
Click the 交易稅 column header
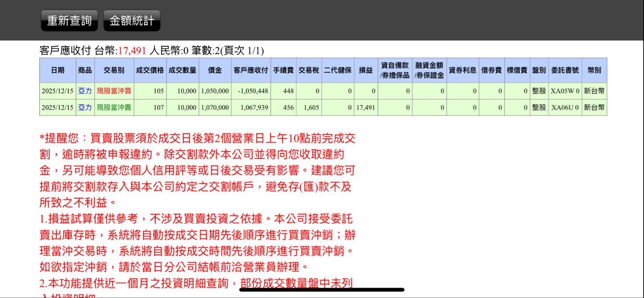point(309,70)
